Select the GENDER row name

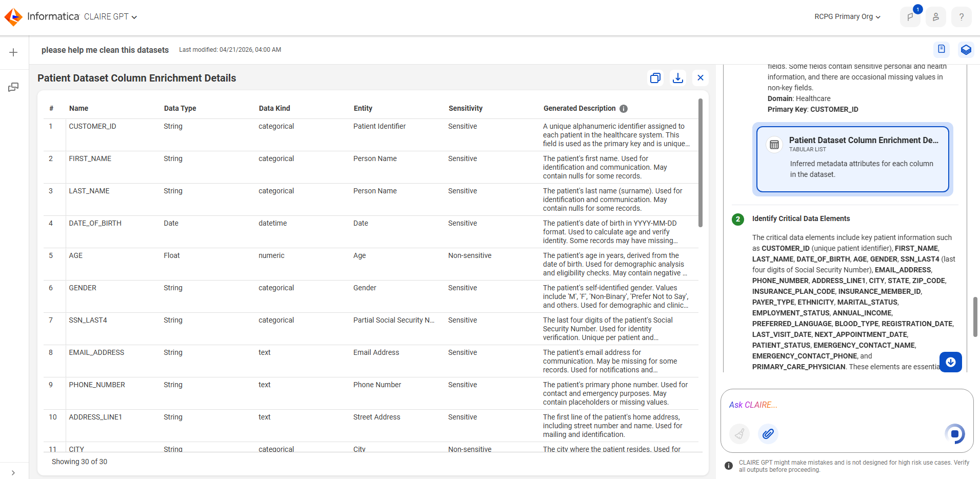(x=83, y=288)
